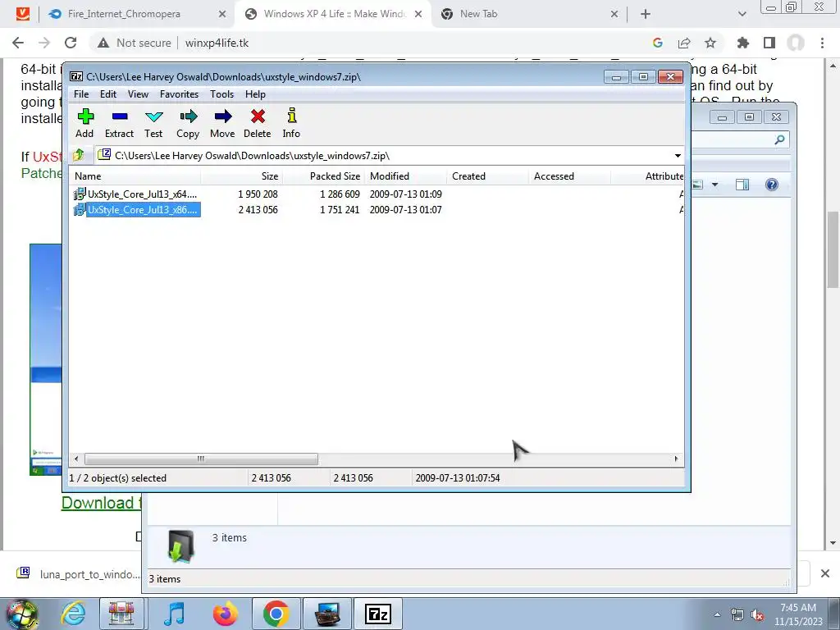Open the Chrome three-dot menu
Viewport: 840px width, 630px height.
click(x=822, y=43)
